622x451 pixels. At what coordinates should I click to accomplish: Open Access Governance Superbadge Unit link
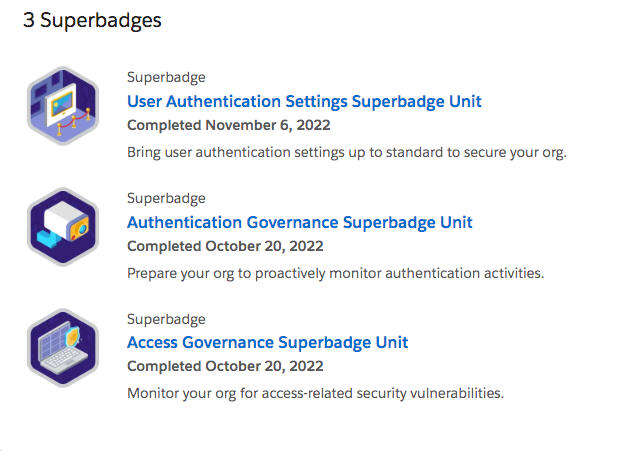coord(267,343)
